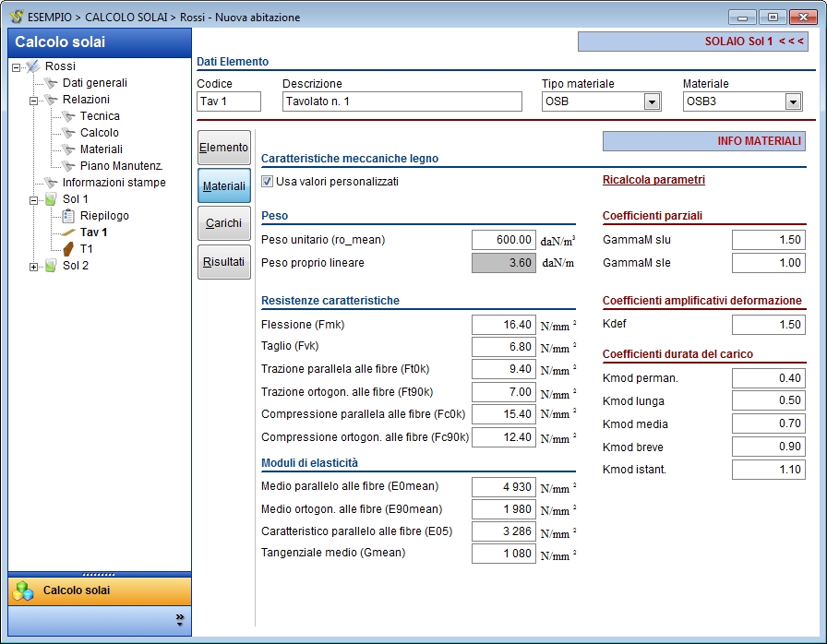827x644 pixels.
Task: Click the INFO MATERIALI button
Action: pos(704,141)
